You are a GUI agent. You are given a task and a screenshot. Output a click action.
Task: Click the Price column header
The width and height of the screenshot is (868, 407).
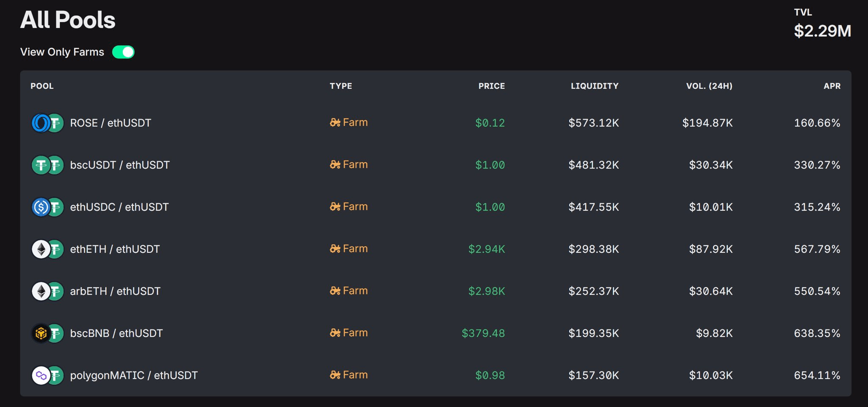(x=491, y=86)
